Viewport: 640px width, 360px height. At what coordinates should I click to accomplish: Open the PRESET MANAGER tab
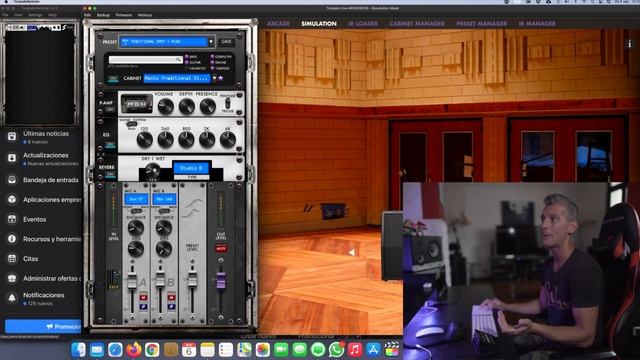pyautogui.click(x=482, y=24)
